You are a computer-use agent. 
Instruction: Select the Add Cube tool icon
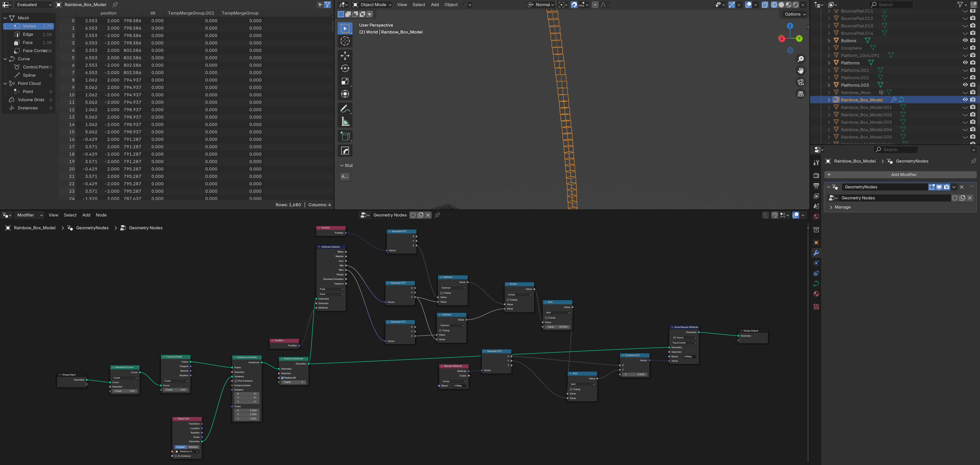[345, 136]
